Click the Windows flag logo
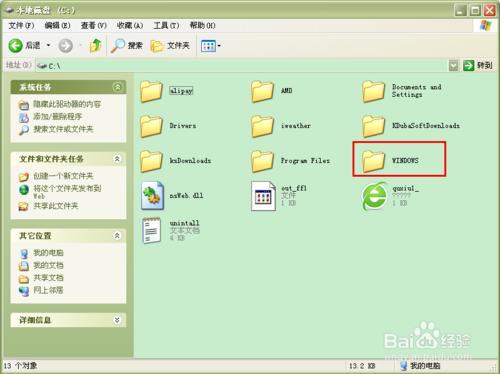Image resolution: width=500 pixels, height=374 pixels. tap(485, 26)
